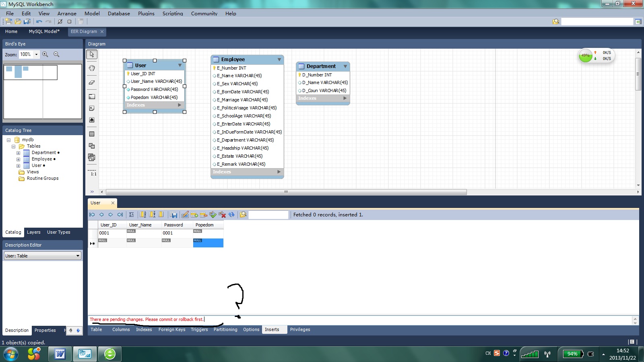The height and width of the screenshot is (362, 644).
Task: Discard pending changes with the red X
Action: (x=222, y=215)
